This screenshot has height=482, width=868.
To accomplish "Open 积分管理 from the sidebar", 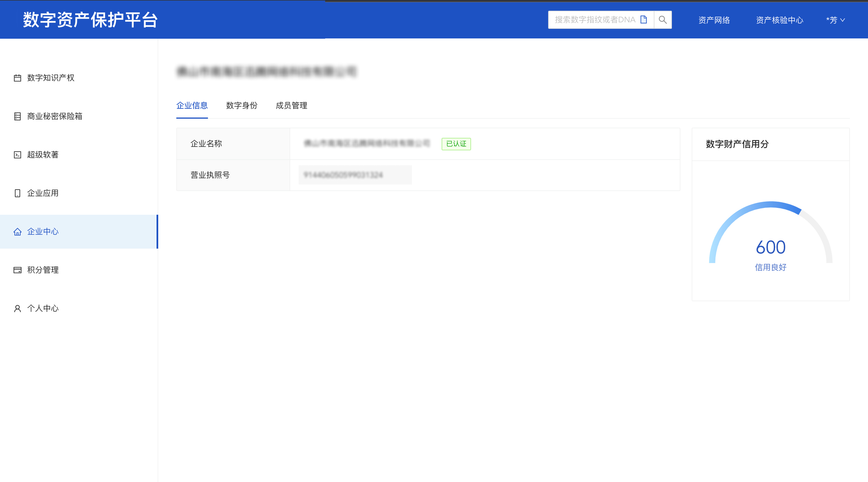I will (x=79, y=270).
